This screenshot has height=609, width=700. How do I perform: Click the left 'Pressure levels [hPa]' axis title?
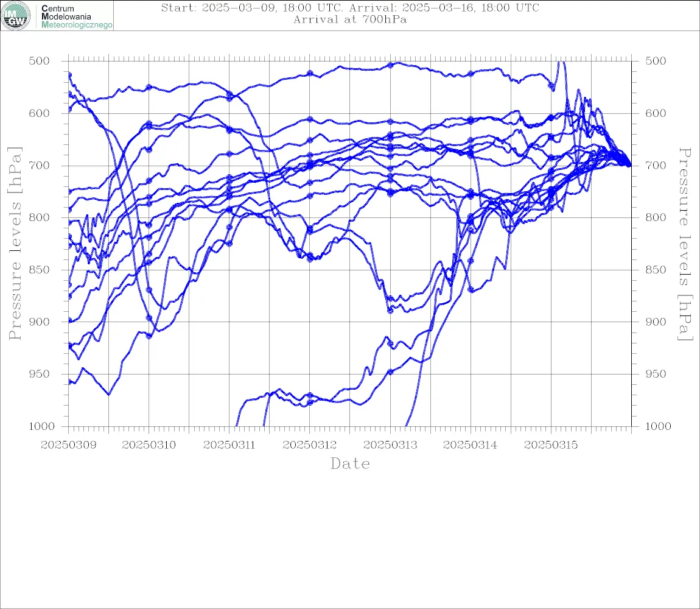point(15,244)
